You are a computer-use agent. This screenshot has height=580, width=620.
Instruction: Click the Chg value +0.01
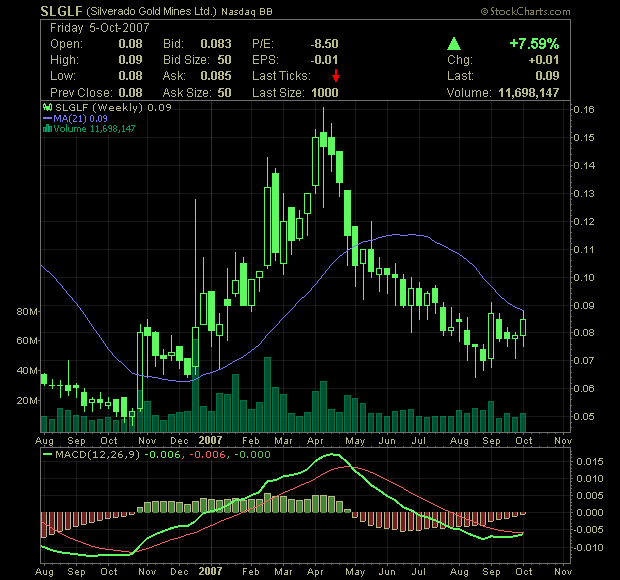[544, 60]
